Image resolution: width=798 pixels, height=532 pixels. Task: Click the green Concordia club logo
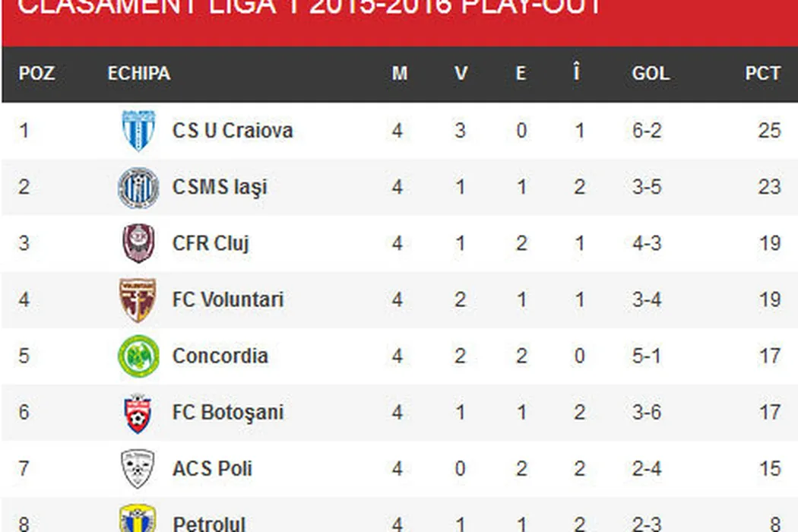(138, 356)
